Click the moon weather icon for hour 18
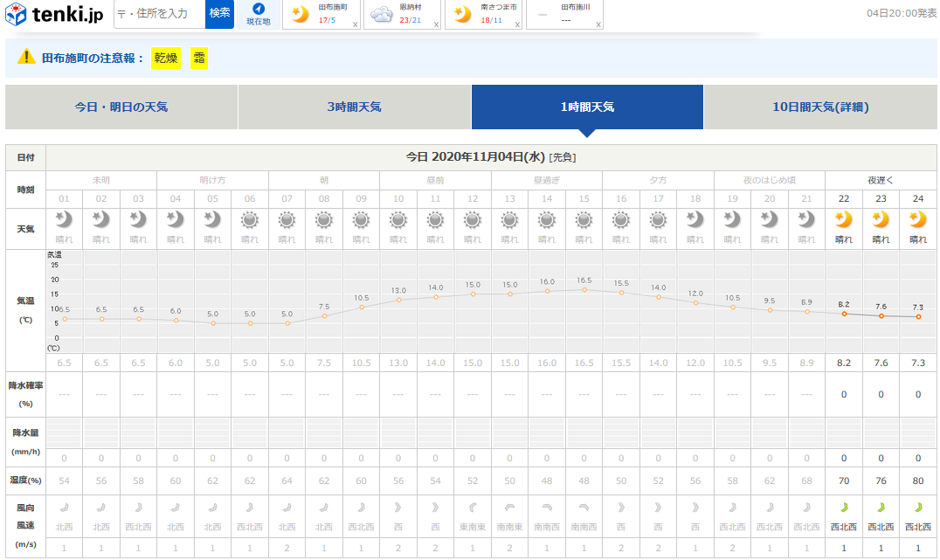This screenshot has width=940, height=560. click(x=695, y=220)
